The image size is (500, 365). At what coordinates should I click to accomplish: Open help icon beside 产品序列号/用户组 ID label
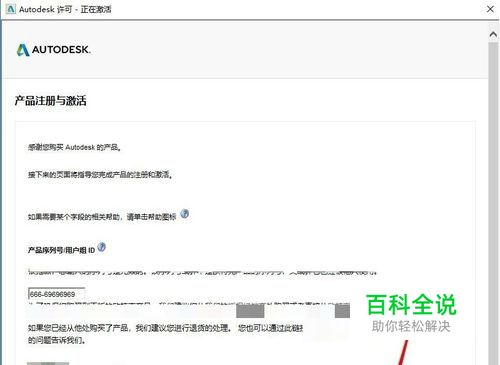[x=102, y=247]
